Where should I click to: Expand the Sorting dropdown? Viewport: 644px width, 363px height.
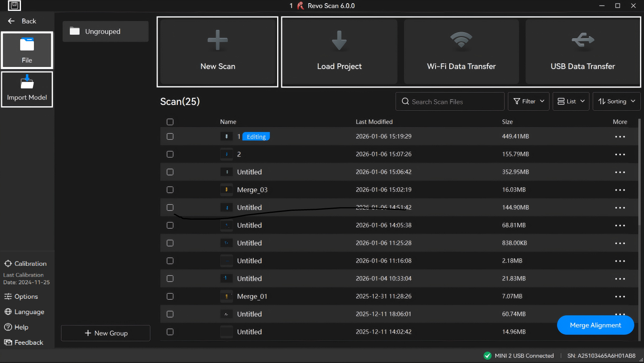616,101
